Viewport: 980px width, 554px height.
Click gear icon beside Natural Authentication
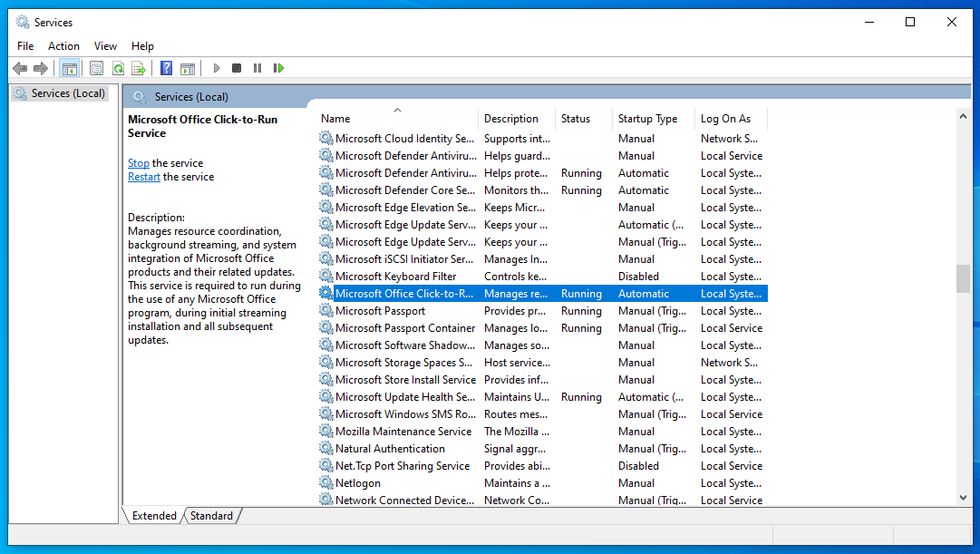[325, 448]
